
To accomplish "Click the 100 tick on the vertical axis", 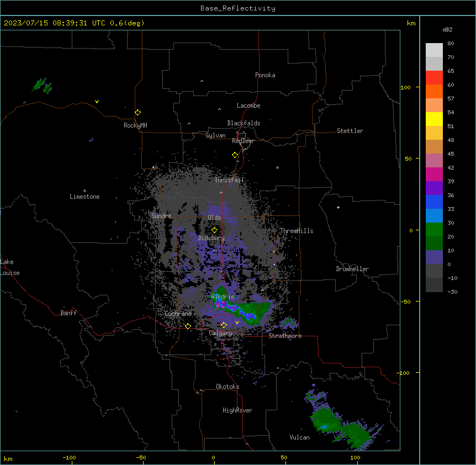I will click(405, 87).
